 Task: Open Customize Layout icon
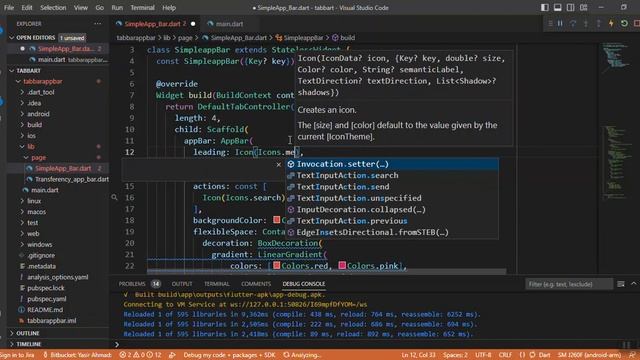pyautogui.click(x=584, y=7)
